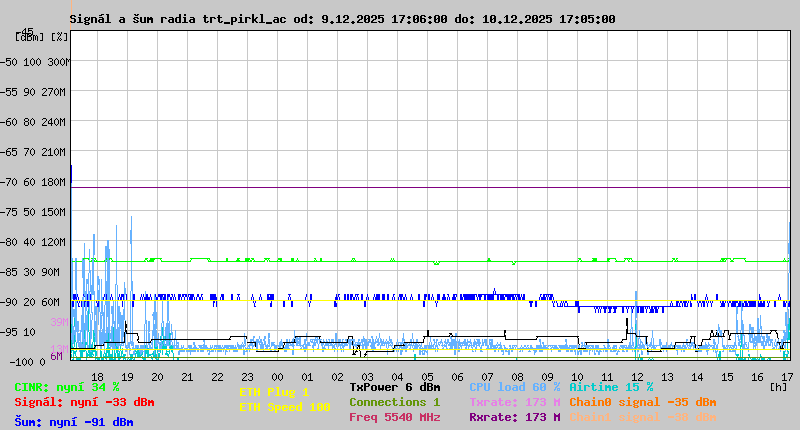The width and height of the screenshot is (800, 430).
Task: Select the TxPower 6 dBm legend text
Action: click(x=395, y=387)
